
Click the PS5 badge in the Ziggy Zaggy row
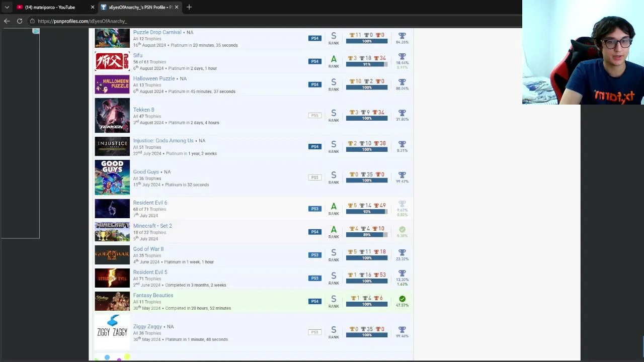[x=314, y=332]
